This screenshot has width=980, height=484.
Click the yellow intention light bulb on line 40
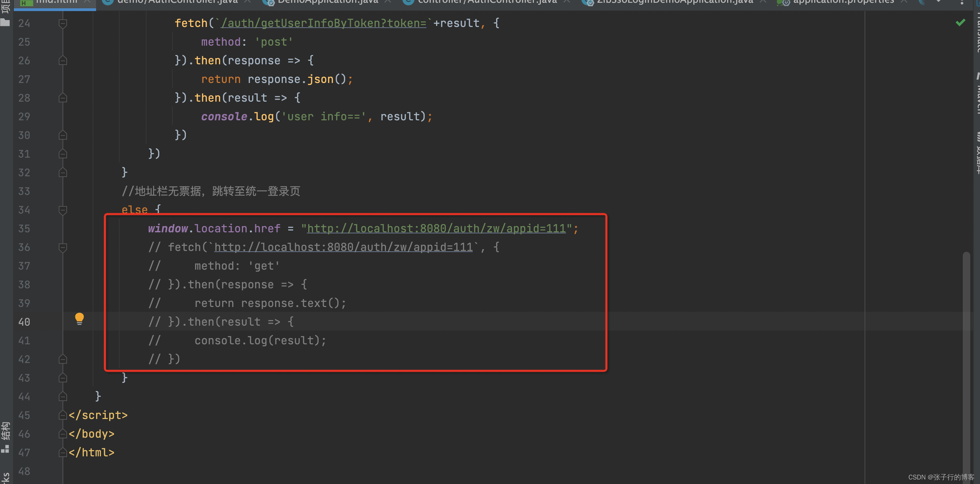click(x=79, y=319)
